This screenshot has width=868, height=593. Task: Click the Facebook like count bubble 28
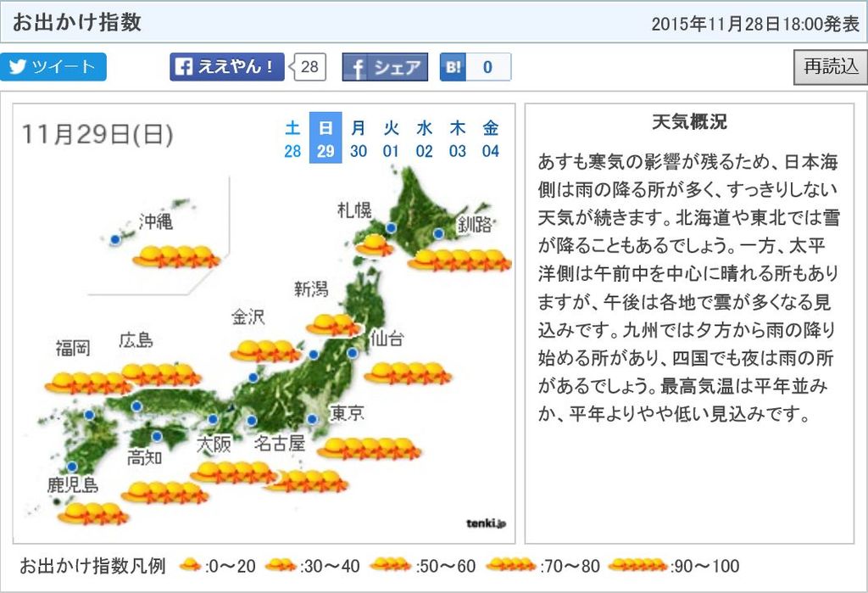(309, 67)
